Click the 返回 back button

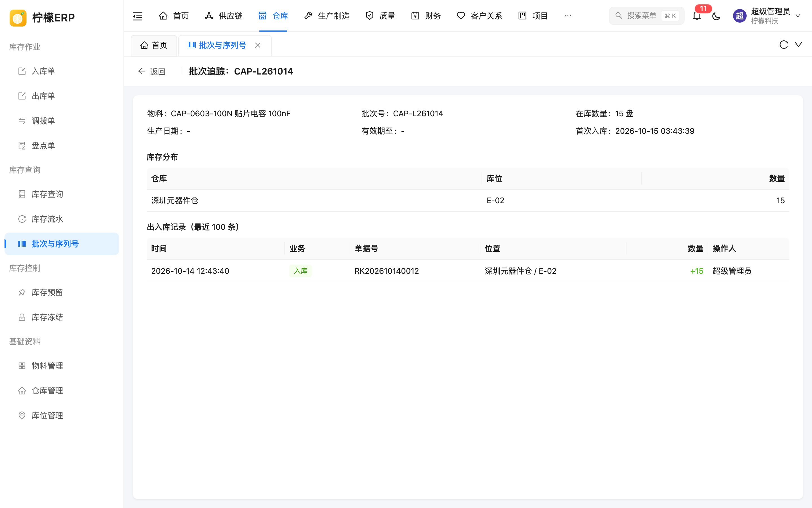tap(152, 72)
